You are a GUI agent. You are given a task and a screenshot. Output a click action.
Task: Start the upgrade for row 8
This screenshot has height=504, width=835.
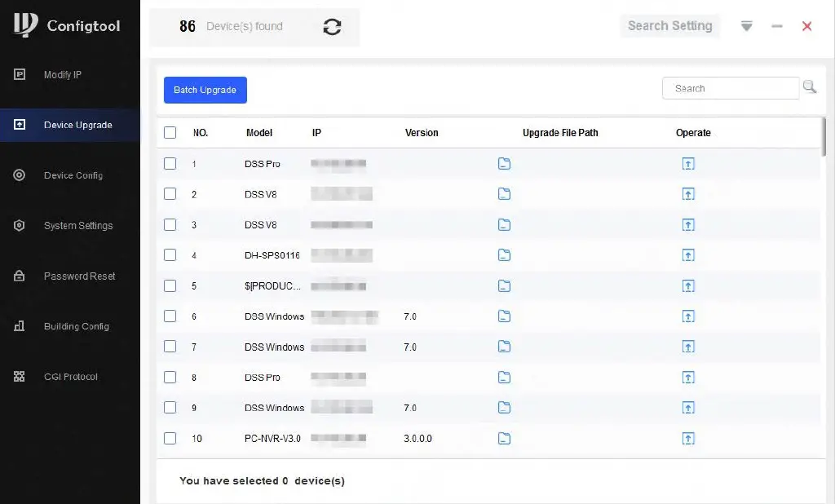[688, 378]
